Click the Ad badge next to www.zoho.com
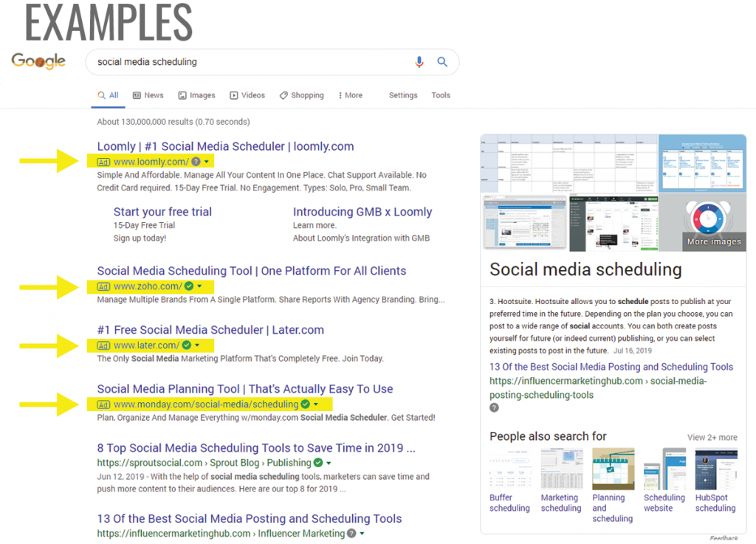The width and height of the screenshot is (756, 544). point(103,286)
